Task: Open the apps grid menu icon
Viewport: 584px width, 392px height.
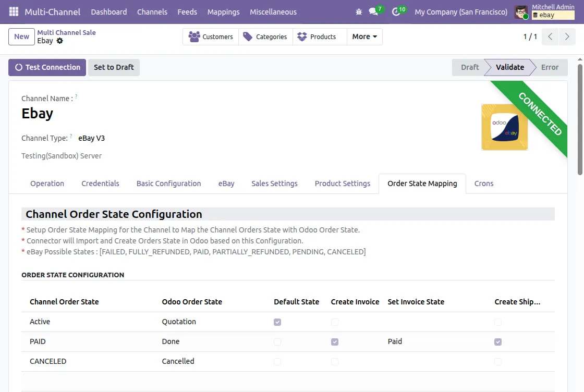Action: click(14, 12)
